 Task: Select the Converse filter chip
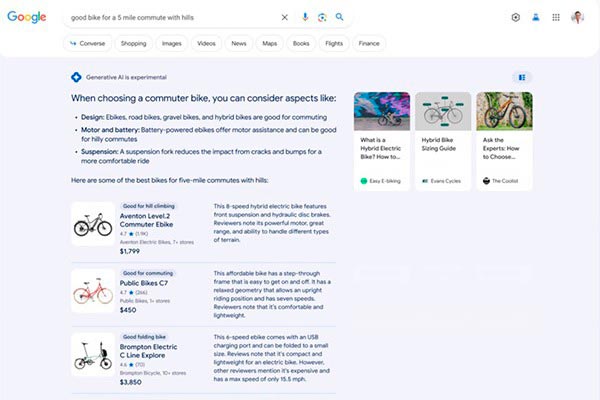click(x=87, y=44)
